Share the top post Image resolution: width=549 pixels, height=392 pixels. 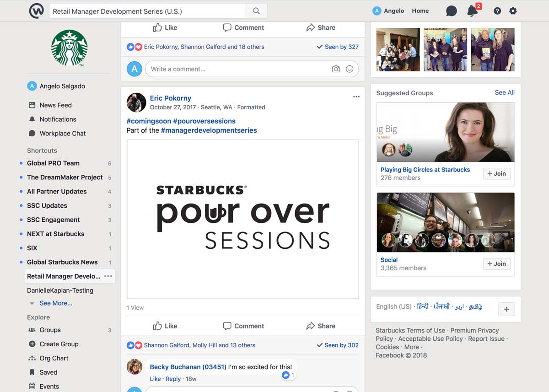pos(321,27)
